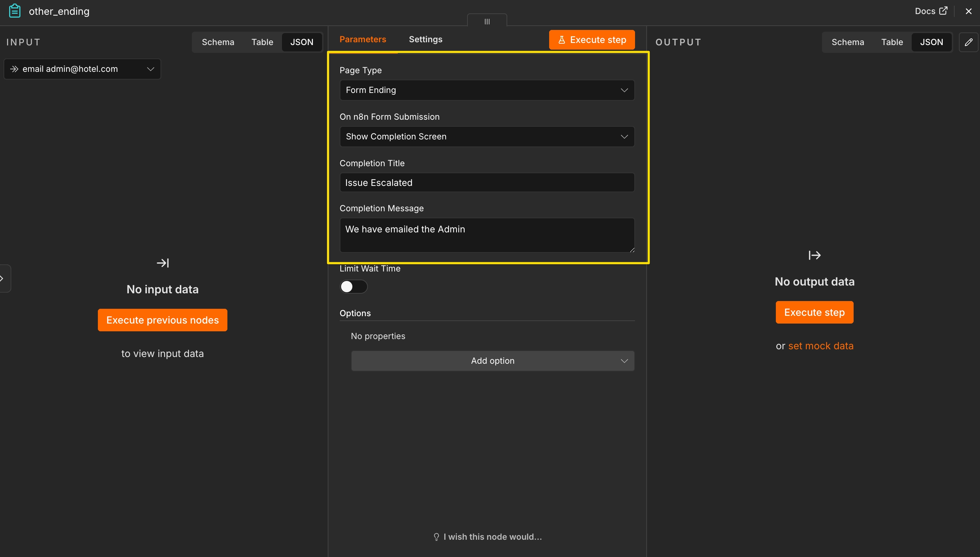Open On n8n Form Submission dropdown

coord(487,137)
